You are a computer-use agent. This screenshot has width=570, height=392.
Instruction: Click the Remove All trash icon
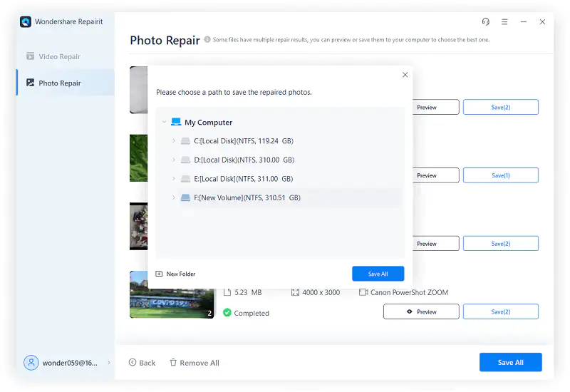[x=173, y=363]
